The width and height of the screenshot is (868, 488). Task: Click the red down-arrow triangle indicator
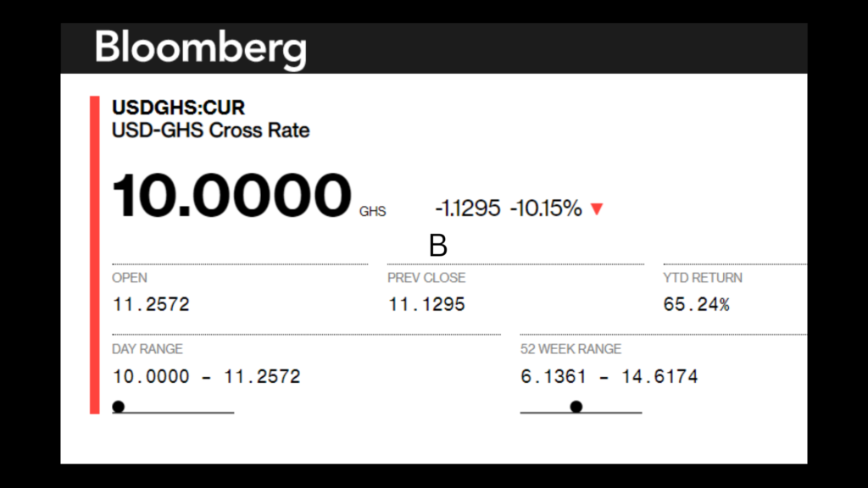[x=597, y=209]
